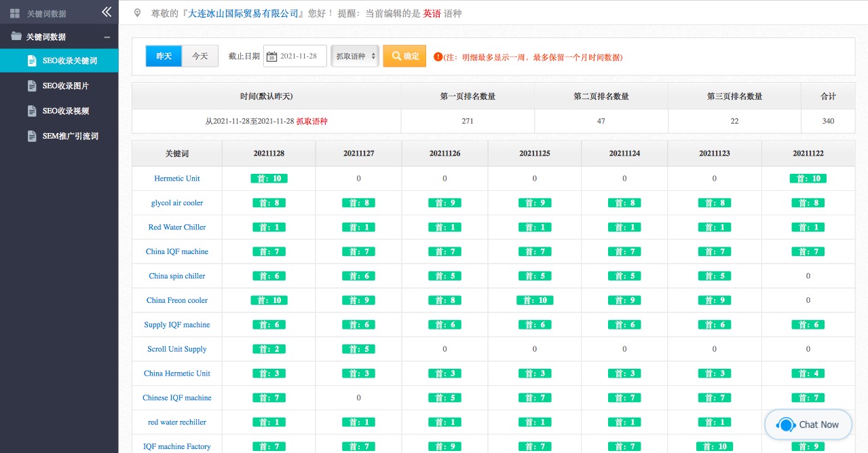
Task: Collapse the 关键词数据 menu group minus sign
Action: click(x=107, y=37)
